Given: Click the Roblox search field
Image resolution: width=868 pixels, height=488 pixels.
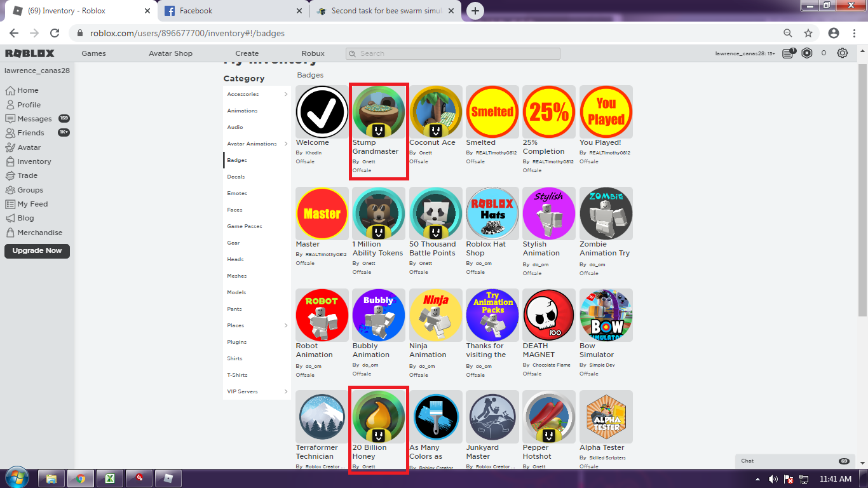Looking at the screenshot, I should click(x=453, y=53).
